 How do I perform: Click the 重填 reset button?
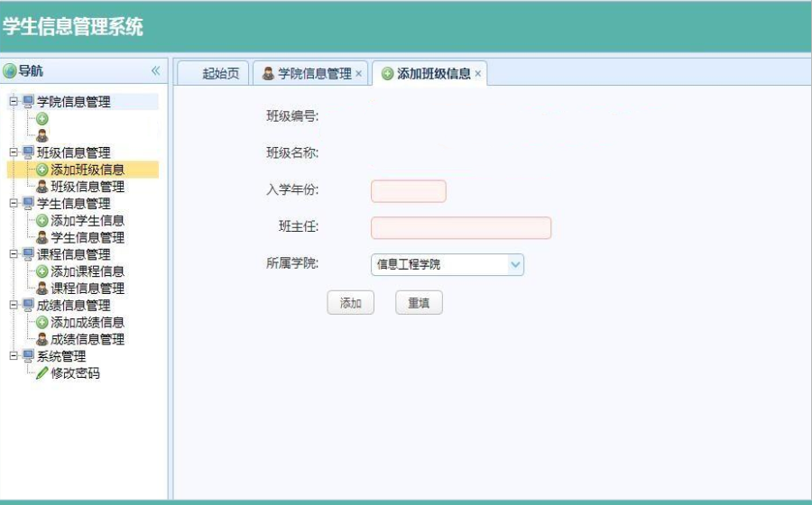(419, 303)
